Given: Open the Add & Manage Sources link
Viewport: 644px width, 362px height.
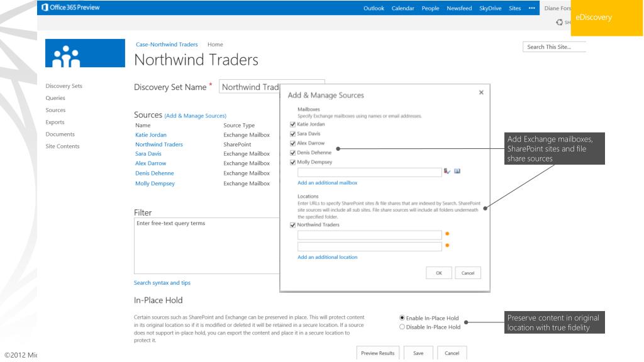Looking at the screenshot, I should pyautogui.click(x=195, y=116).
